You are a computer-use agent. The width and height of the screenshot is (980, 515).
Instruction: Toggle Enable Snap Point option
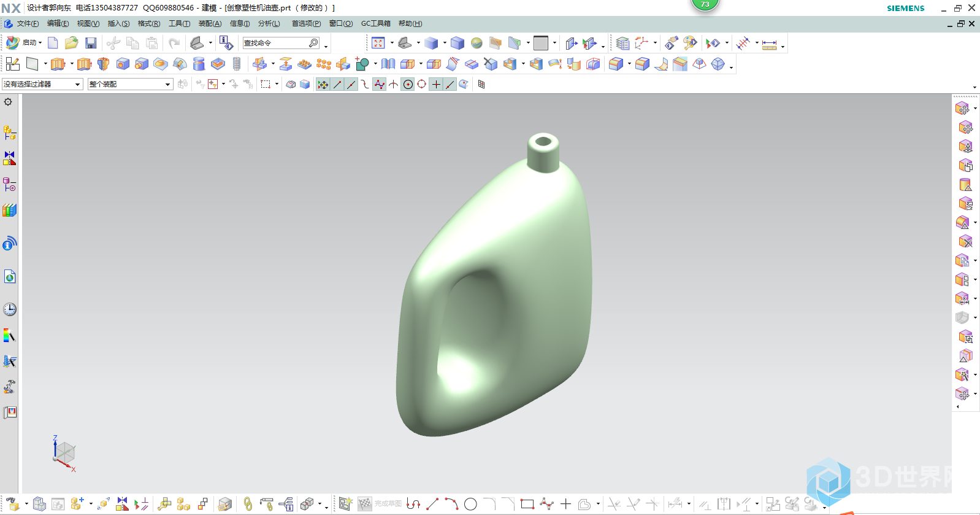pyautogui.click(x=323, y=85)
